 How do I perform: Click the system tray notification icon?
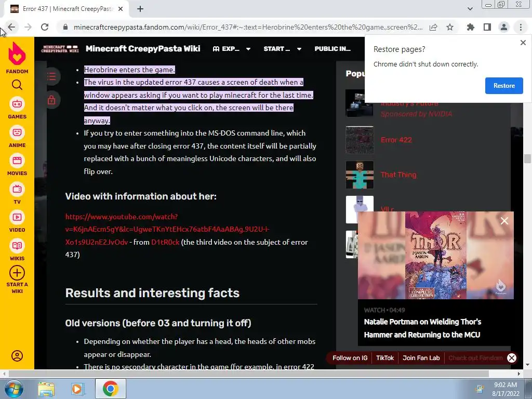click(480, 389)
